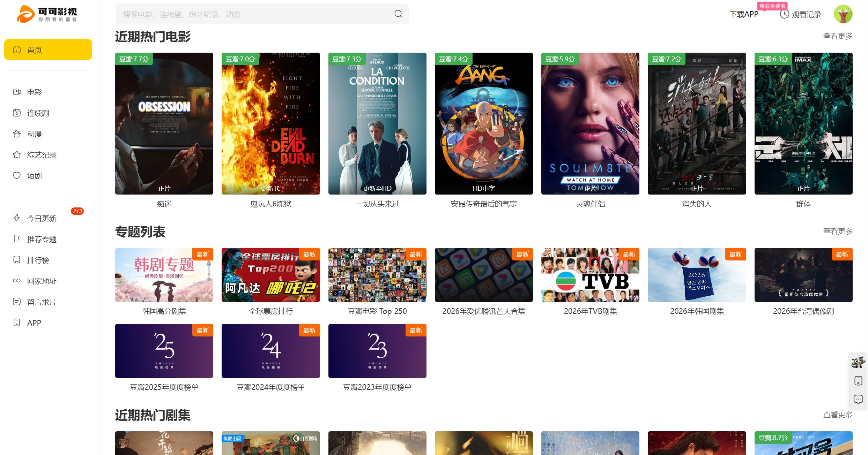
Task: Click 查看更多 for 近期热门电影
Action: [838, 36]
